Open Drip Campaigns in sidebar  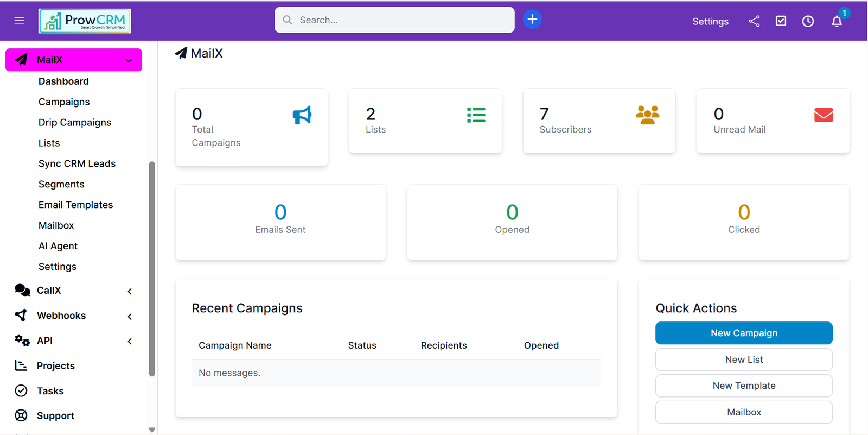point(75,122)
